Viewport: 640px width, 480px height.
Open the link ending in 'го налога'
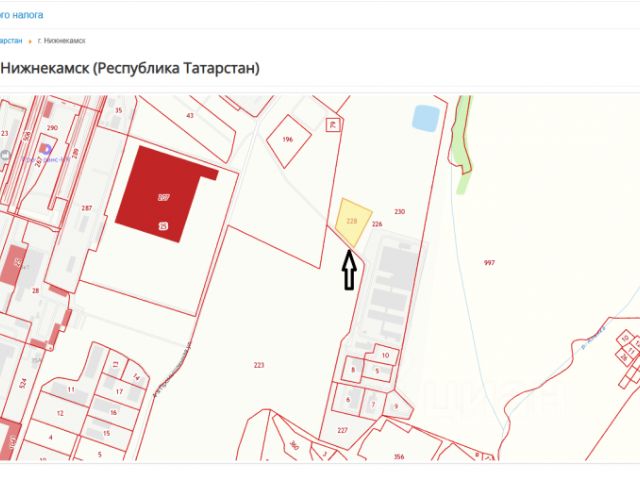point(21,15)
